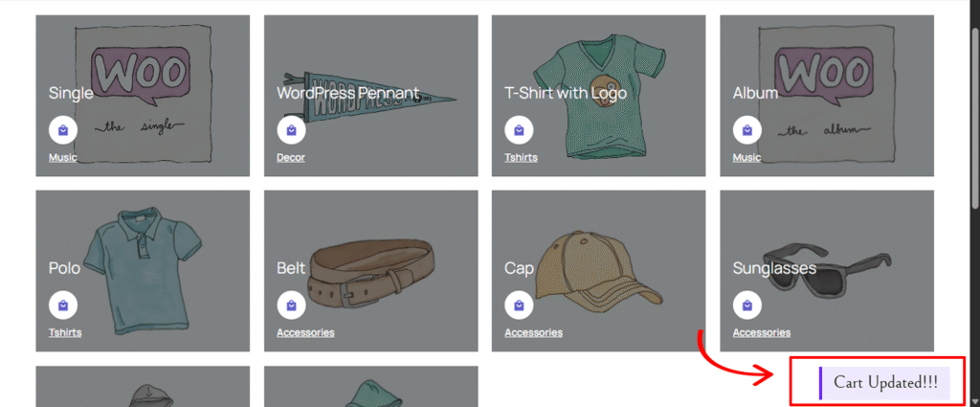
Task: Add WordPress Pennant to cart
Action: [291, 130]
